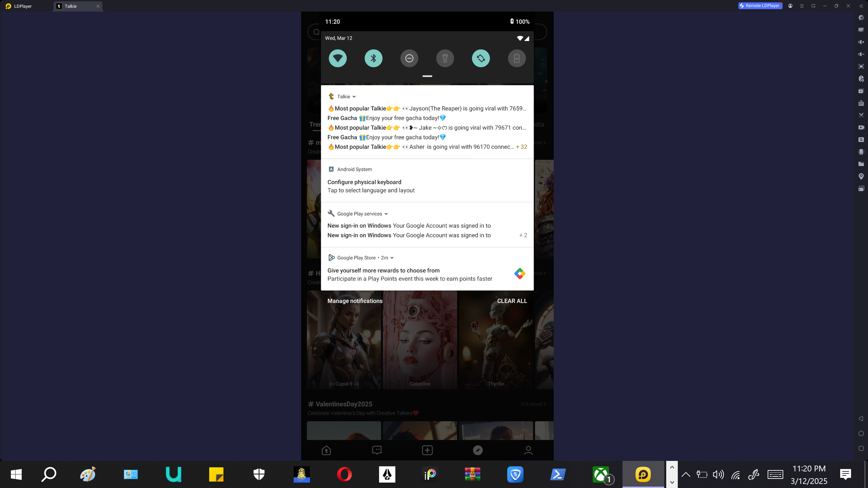
Task: Click Android recents square in LDPlayer sidebar
Action: click(861, 448)
